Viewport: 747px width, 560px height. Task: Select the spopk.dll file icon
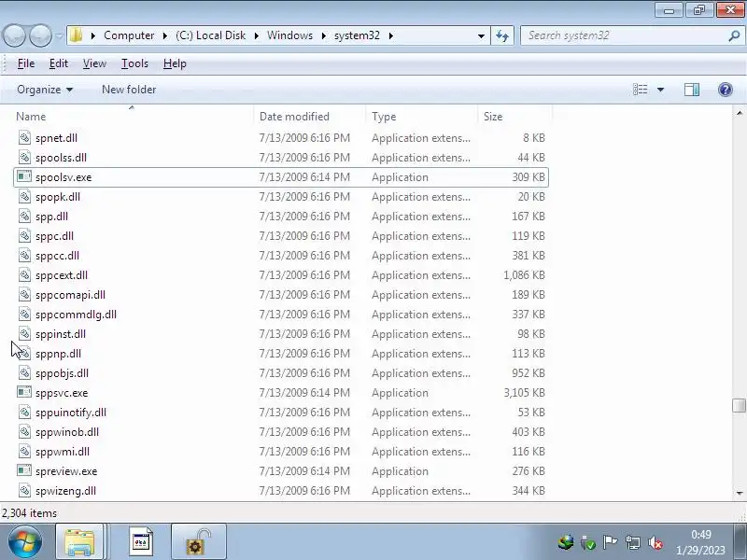coord(25,197)
